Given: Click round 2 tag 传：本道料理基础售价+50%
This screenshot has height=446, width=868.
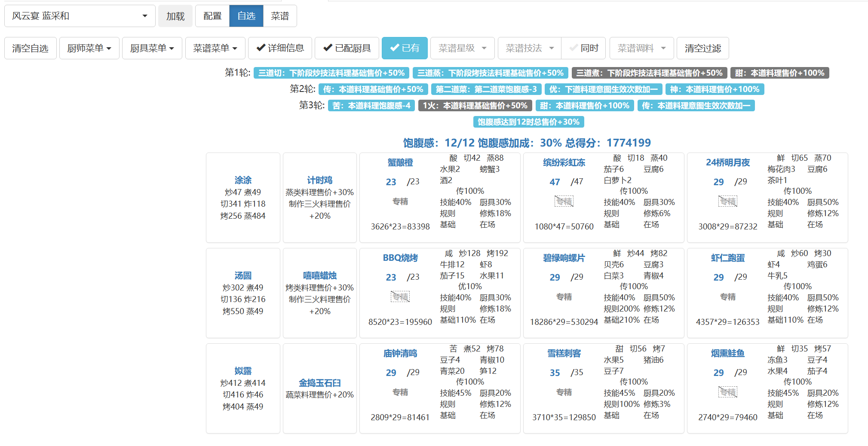Looking at the screenshot, I should (x=373, y=89).
